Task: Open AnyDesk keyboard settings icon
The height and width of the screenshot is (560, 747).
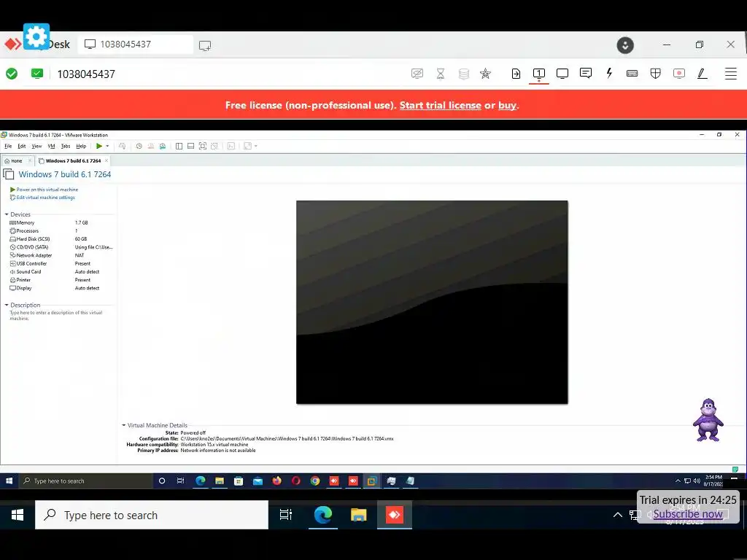Action: click(x=632, y=74)
